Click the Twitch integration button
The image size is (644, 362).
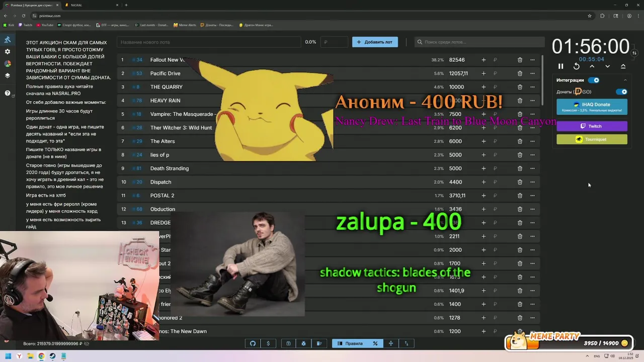[x=592, y=126]
